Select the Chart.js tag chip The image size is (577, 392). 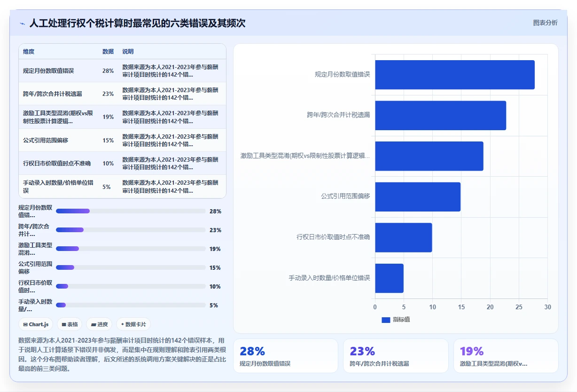(36, 324)
